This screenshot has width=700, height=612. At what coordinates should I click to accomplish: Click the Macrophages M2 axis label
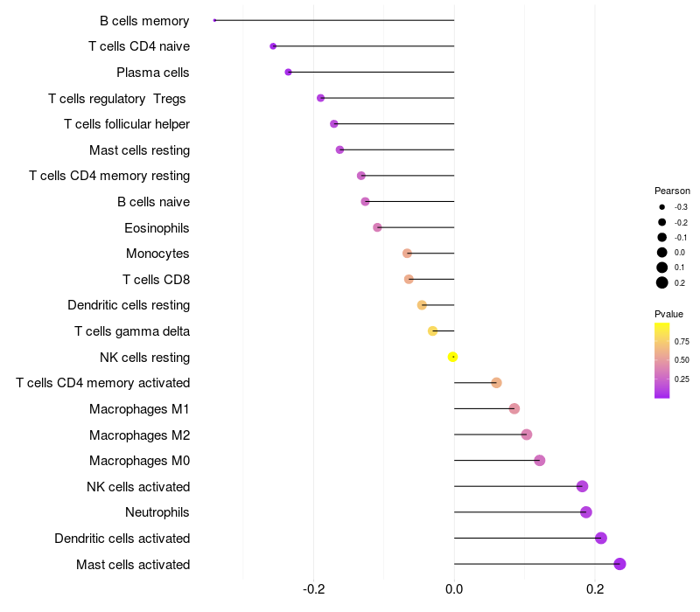point(140,435)
